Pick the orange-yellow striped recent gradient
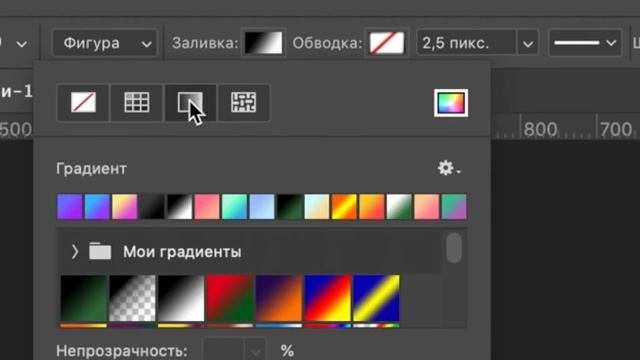Viewport: 640px width, 360px height. point(344,207)
